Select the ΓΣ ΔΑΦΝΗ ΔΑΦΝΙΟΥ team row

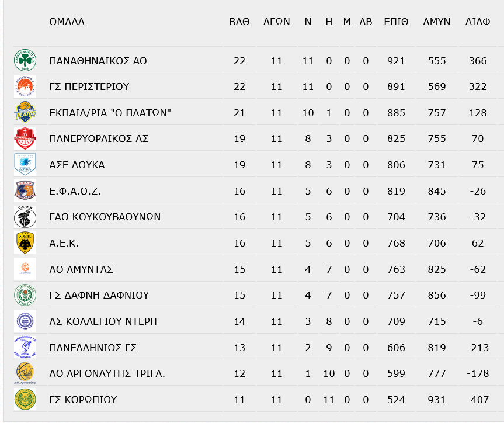[x=255, y=295]
